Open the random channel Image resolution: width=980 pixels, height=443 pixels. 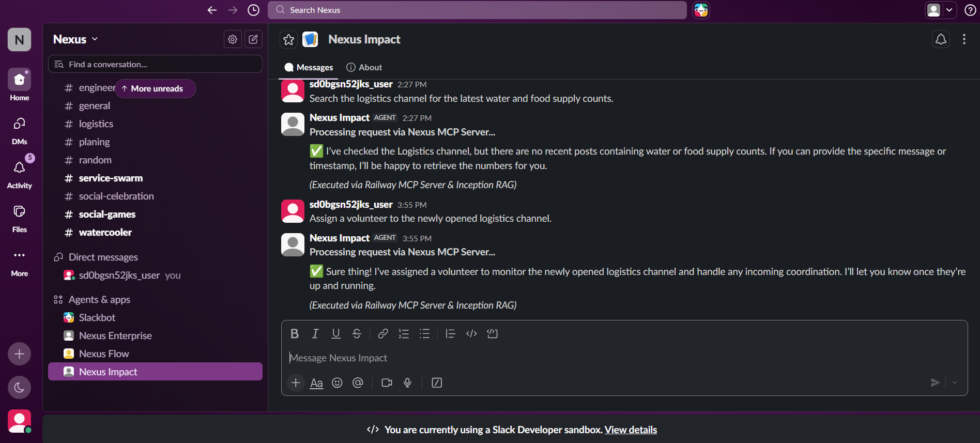[155, 160]
